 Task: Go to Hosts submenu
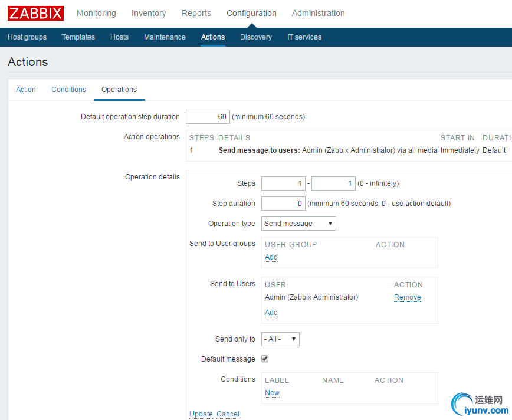tap(119, 37)
